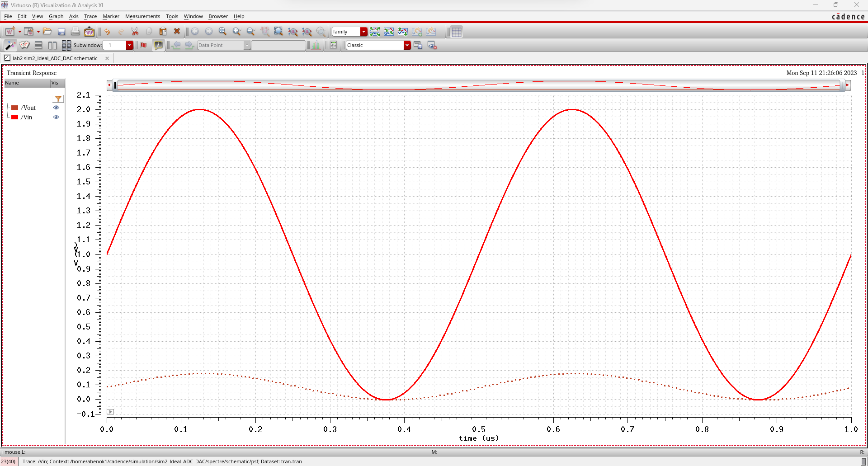Open the Graph menu

pos(56,16)
